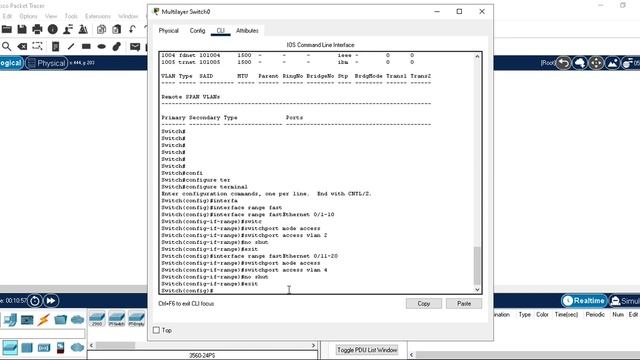The height and width of the screenshot is (360, 640).
Task: Select the End Devices category icon
Action: 11,320
